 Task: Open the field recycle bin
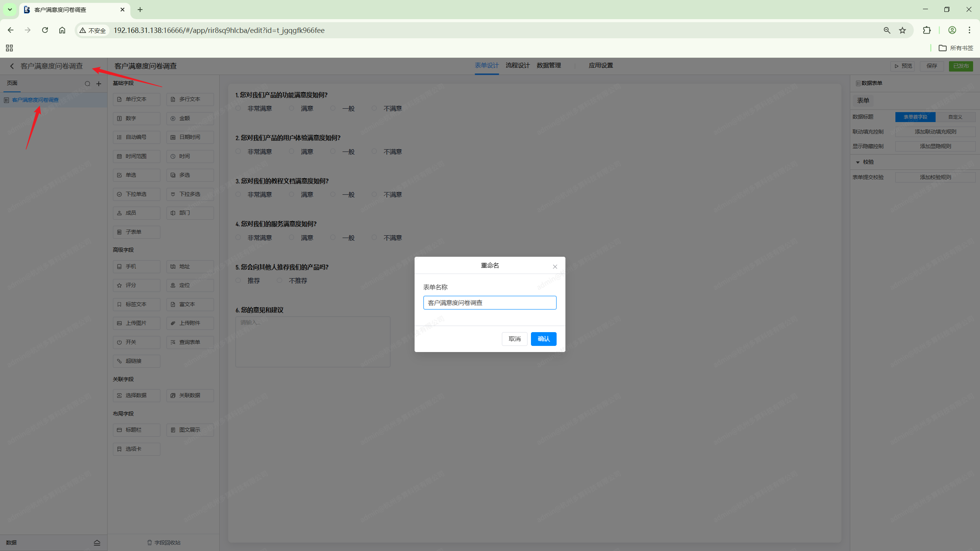[x=163, y=542]
